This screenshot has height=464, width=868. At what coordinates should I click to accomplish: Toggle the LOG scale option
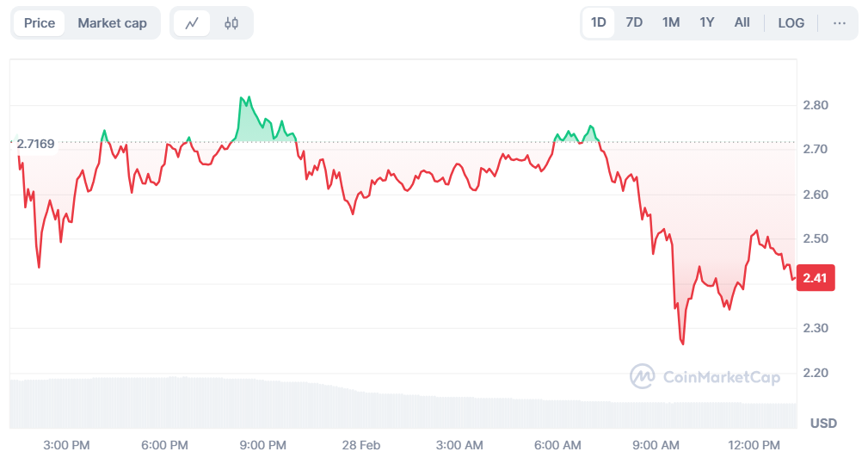(x=791, y=23)
